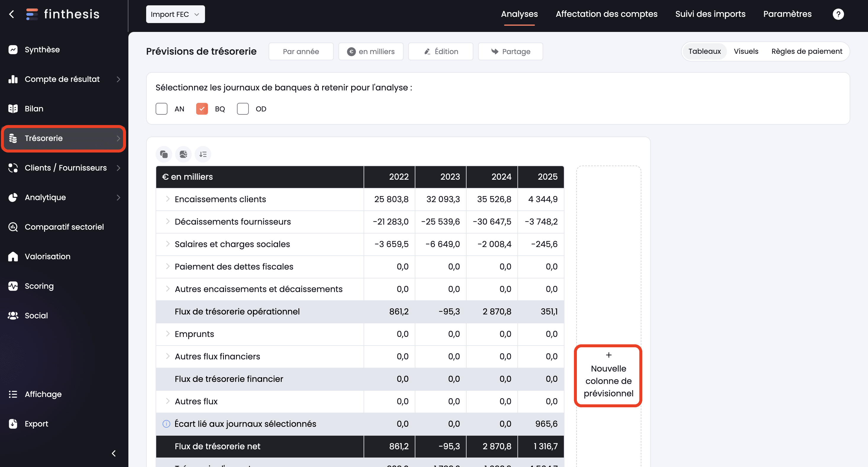Click Flux de trésorerie opérationnel row label
Image resolution: width=868 pixels, height=467 pixels.
click(237, 312)
